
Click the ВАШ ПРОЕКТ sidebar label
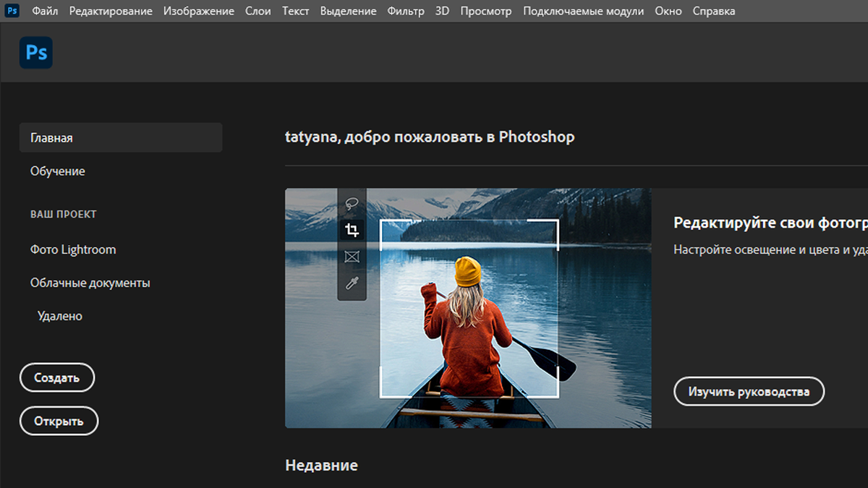[64, 214]
